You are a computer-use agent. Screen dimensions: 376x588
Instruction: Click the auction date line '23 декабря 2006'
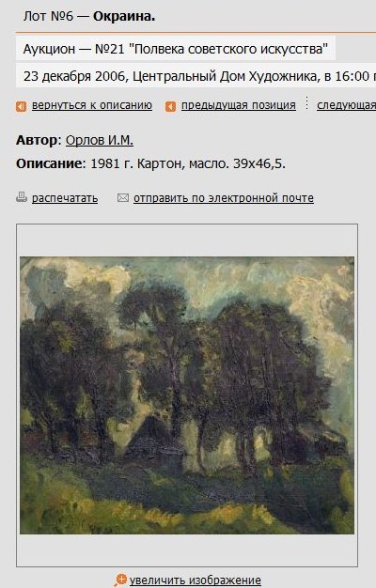(76, 76)
